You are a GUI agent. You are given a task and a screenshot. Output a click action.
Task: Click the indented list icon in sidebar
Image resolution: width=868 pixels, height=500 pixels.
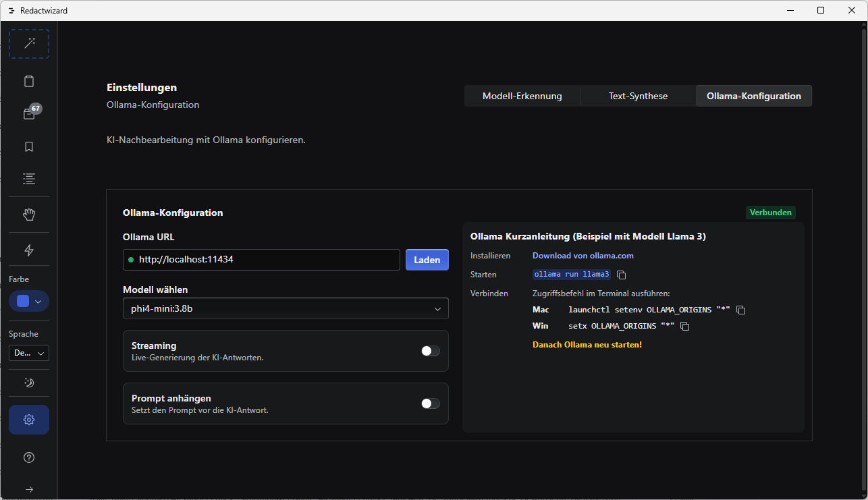point(29,179)
